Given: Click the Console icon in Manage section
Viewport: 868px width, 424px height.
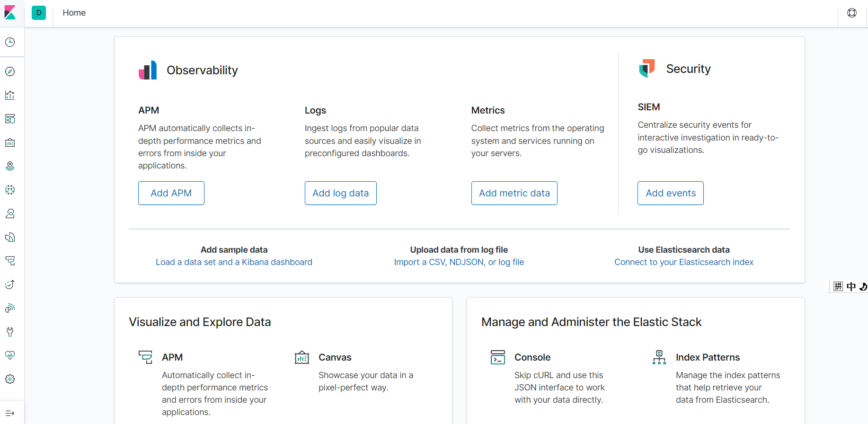Looking at the screenshot, I should 498,357.
